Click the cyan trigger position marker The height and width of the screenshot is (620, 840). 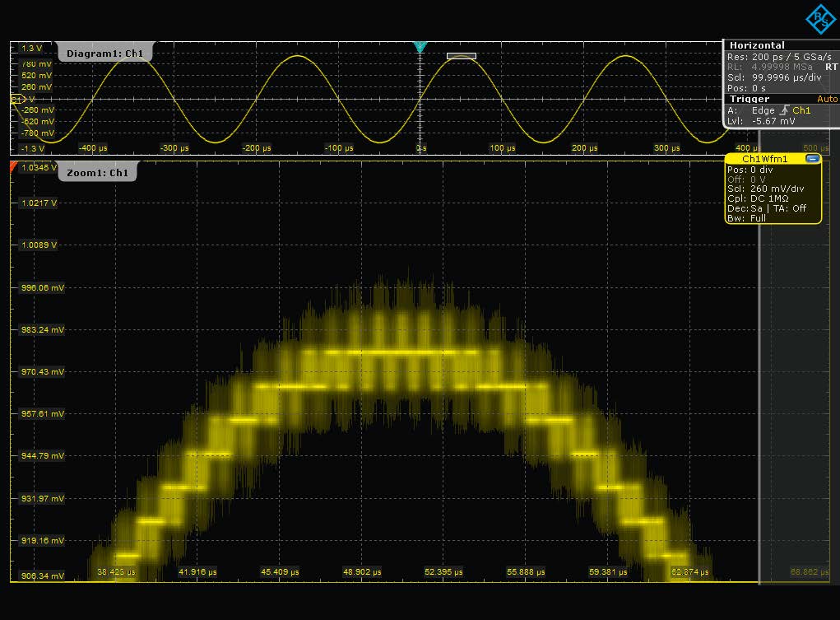420,48
